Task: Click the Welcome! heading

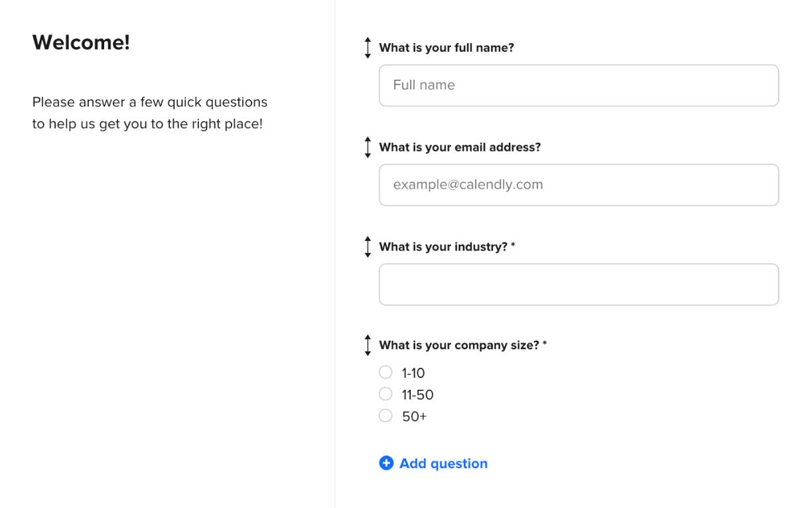Action: pos(81,43)
